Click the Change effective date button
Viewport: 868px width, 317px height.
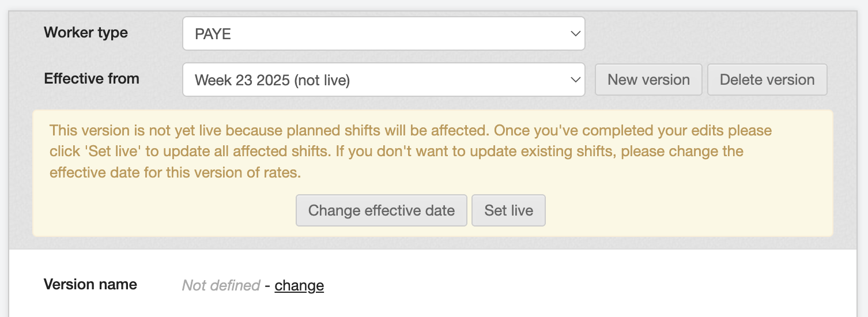coord(381,210)
